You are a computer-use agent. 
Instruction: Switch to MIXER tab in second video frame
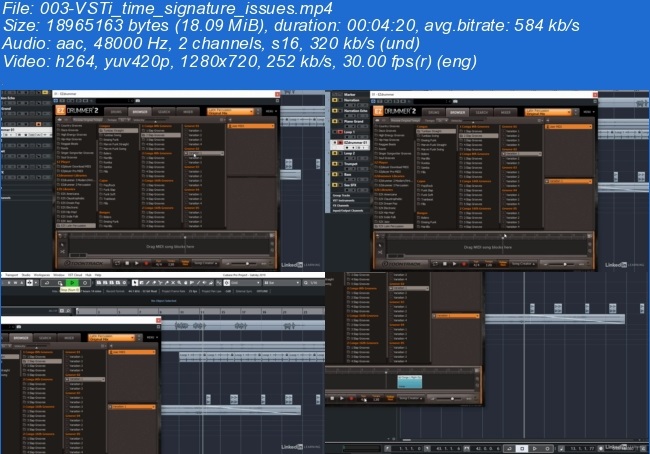(x=505, y=112)
